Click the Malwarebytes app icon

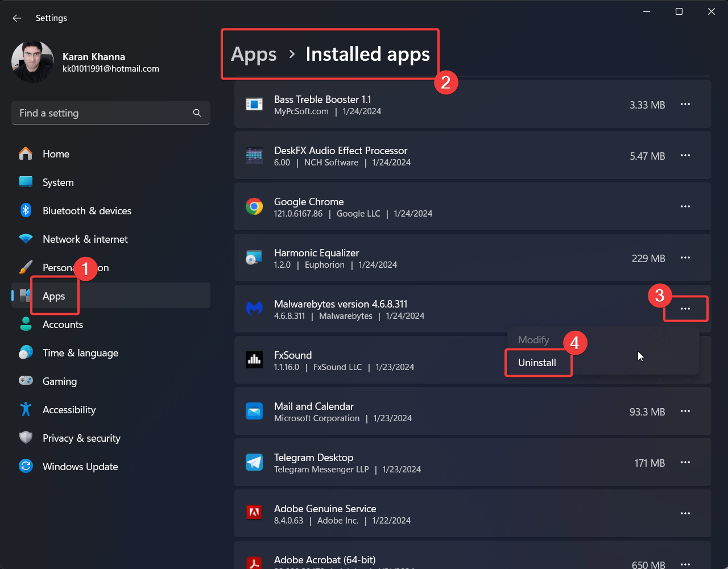[x=254, y=309]
